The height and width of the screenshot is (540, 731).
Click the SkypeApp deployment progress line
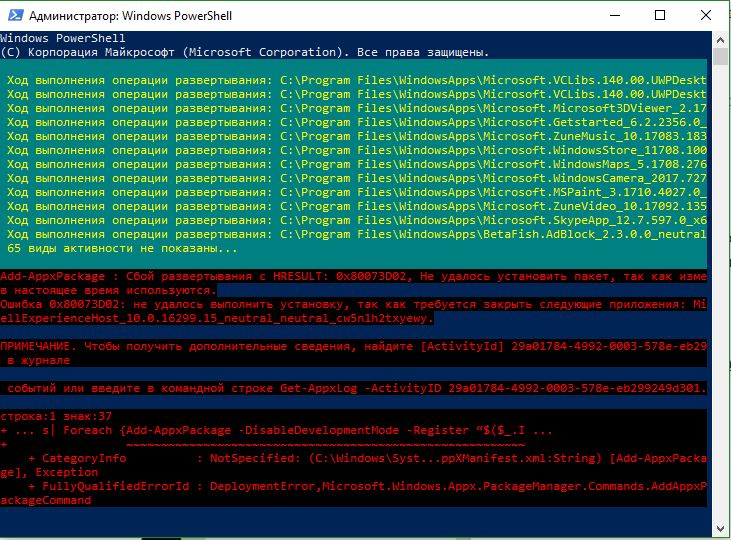357,220
